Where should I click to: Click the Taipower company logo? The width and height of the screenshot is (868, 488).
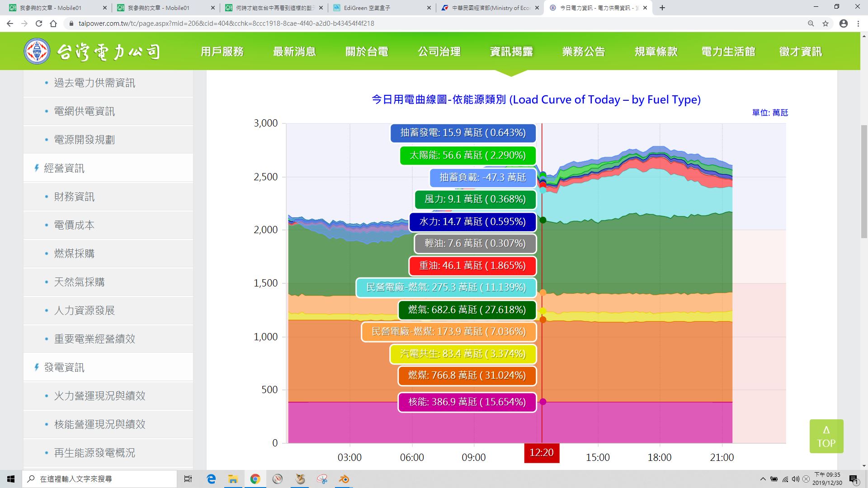pos(92,52)
